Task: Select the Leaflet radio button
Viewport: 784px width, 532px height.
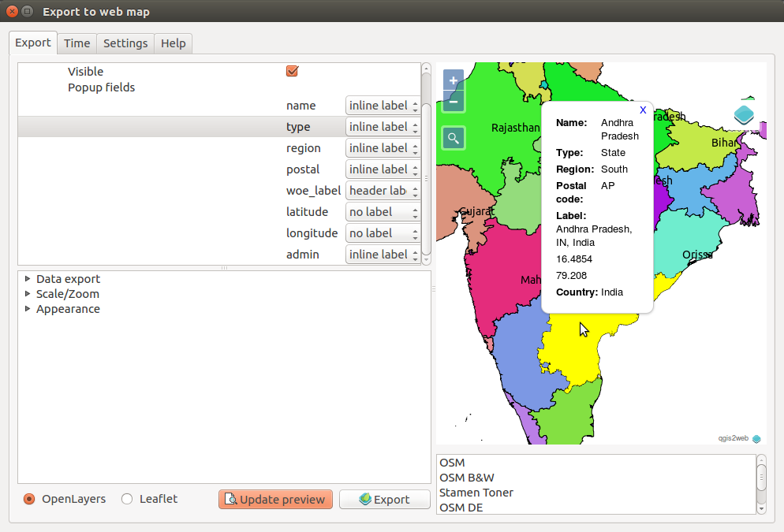Action: [x=127, y=499]
